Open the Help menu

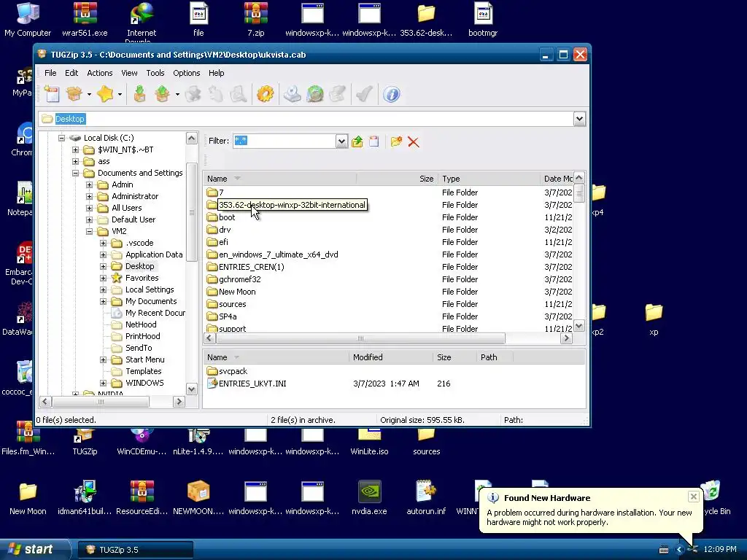[x=216, y=73]
